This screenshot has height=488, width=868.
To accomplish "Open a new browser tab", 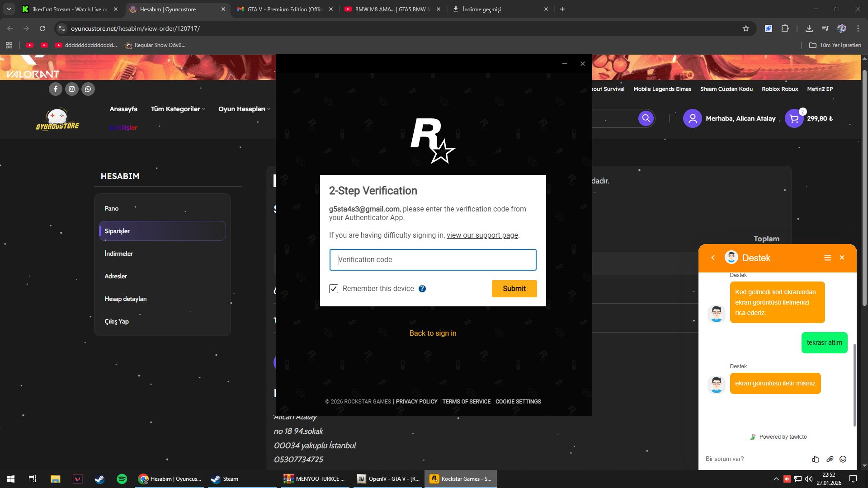I will click(562, 9).
